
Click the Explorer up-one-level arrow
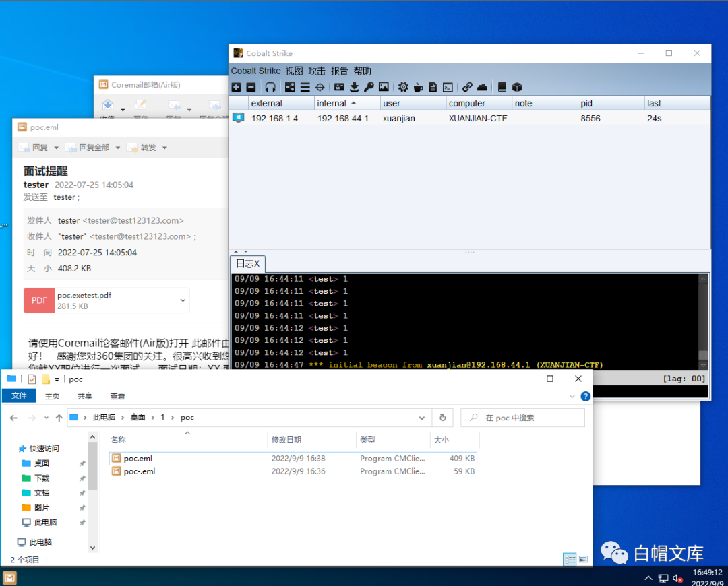(x=59, y=418)
